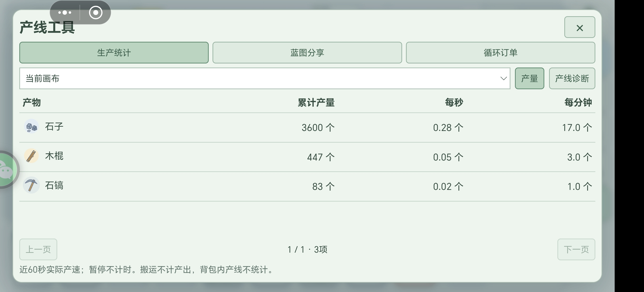Tap the mini-program circular close target icon
This screenshot has width=644, height=292.
click(x=96, y=12)
